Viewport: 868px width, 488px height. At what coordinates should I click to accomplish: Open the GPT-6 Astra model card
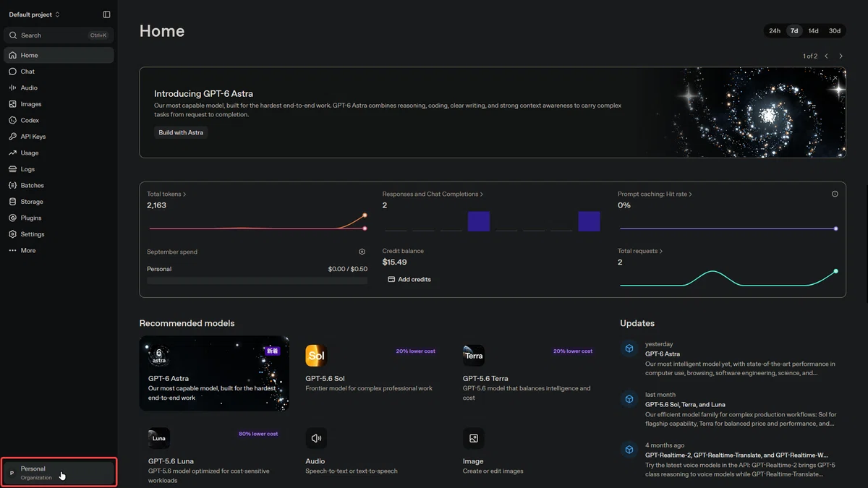[x=214, y=373]
